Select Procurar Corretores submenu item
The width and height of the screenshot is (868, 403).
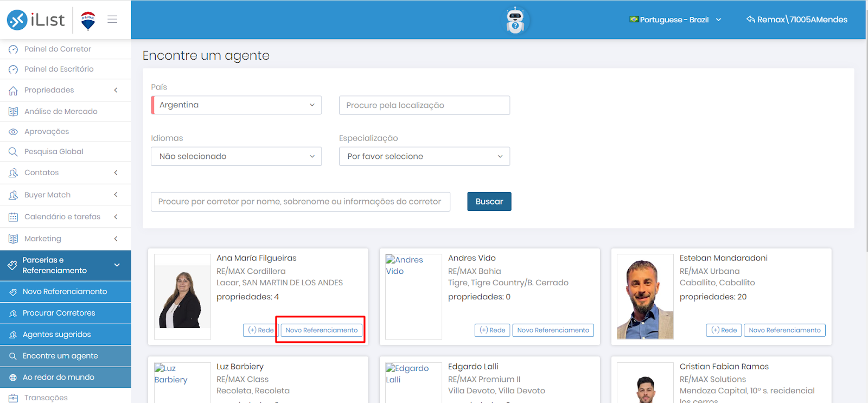(66, 313)
